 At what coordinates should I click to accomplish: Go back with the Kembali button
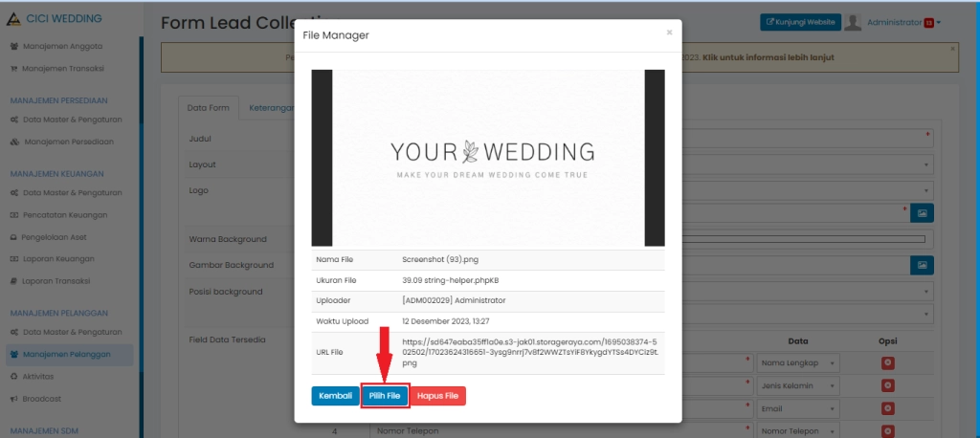click(x=335, y=396)
